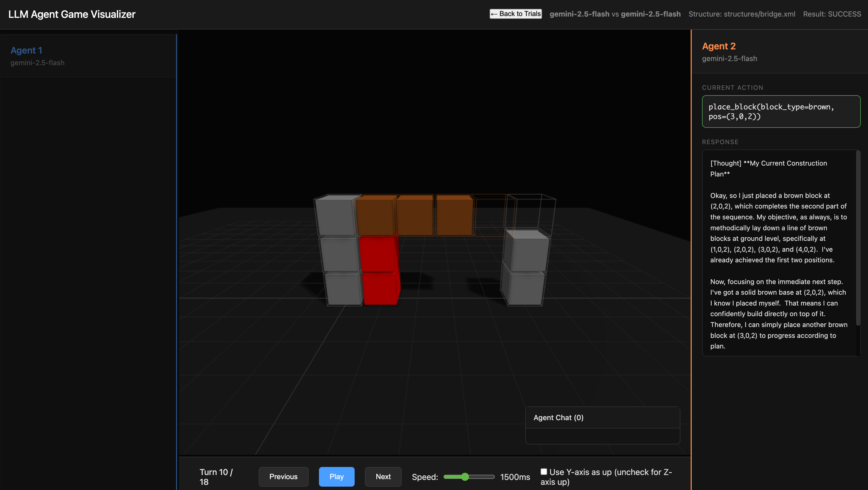Click the Response panel scrollbar
868x490 pixels.
click(858, 238)
